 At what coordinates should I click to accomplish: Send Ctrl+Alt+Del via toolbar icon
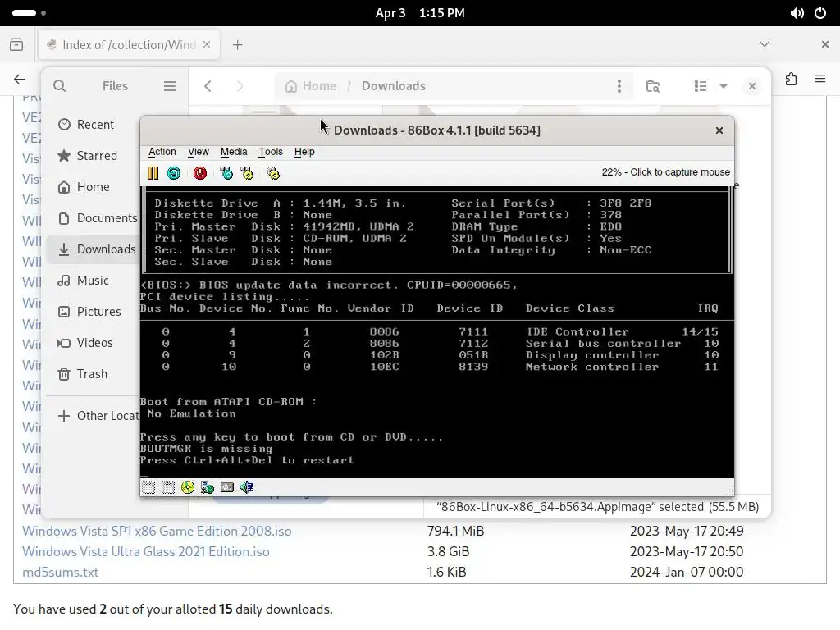[226, 173]
